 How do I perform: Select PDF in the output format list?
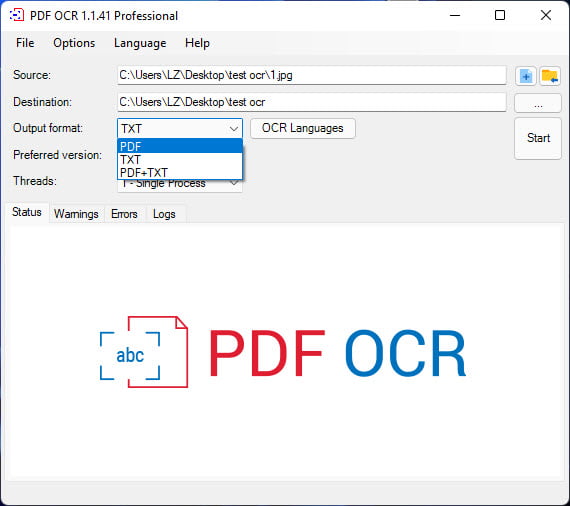(x=180, y=146)
